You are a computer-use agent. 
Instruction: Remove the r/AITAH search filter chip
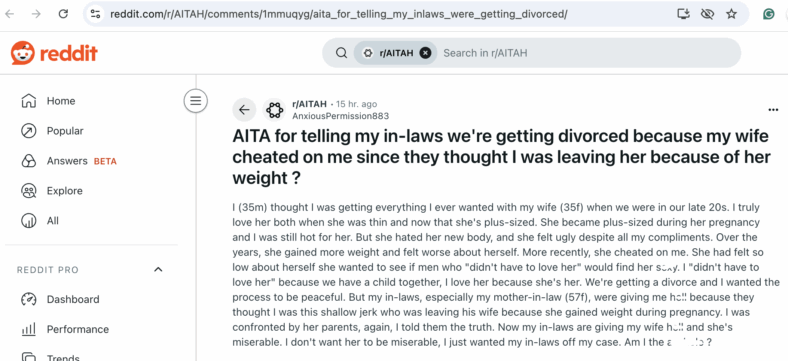[425, 53]
